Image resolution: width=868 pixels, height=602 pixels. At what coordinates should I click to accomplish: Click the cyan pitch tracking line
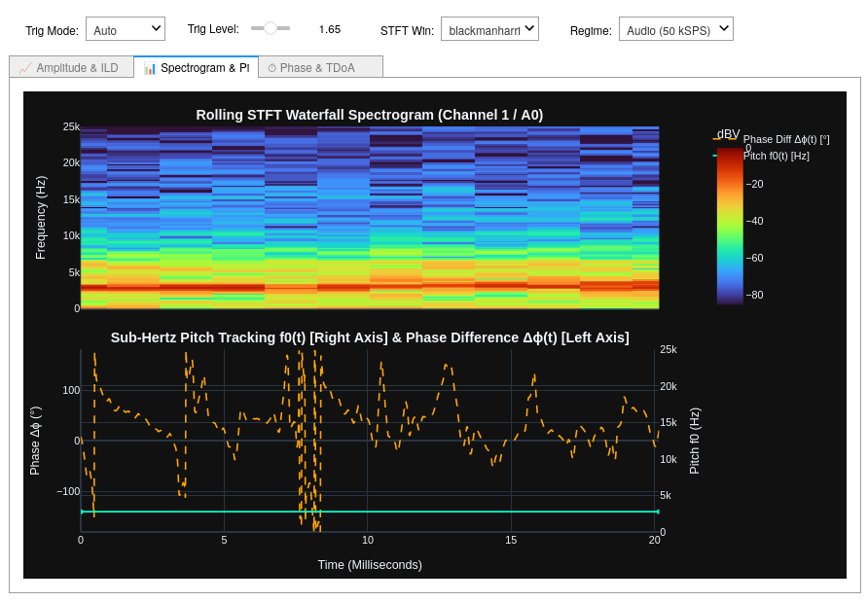click(369, 512)
